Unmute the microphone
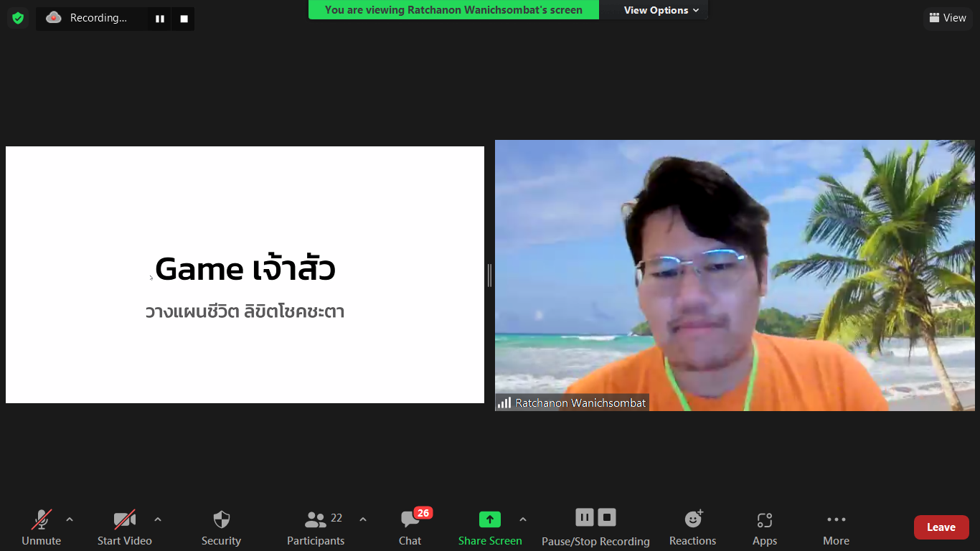Viewport: 980px width, 551px height. click(42, 528)
